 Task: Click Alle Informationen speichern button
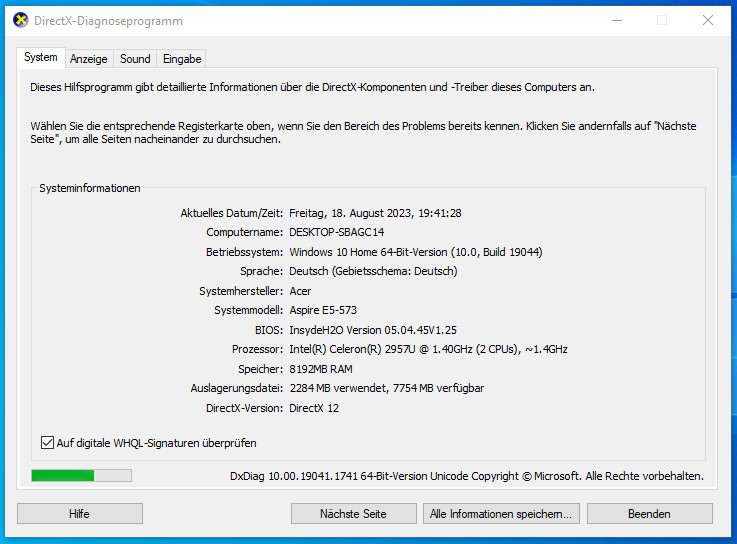coord(501,513)
